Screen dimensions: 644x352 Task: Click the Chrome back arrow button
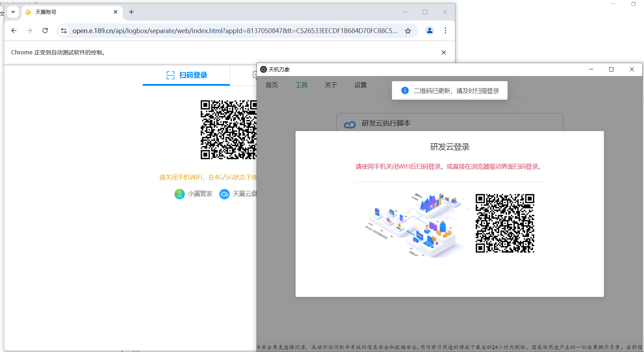tap(14, 31)
